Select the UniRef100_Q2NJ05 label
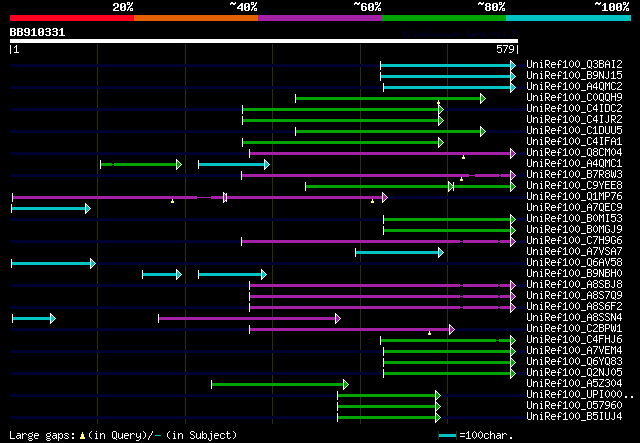Image resolution: width=640 pixels, height=443 pixels. click(574, 373)
